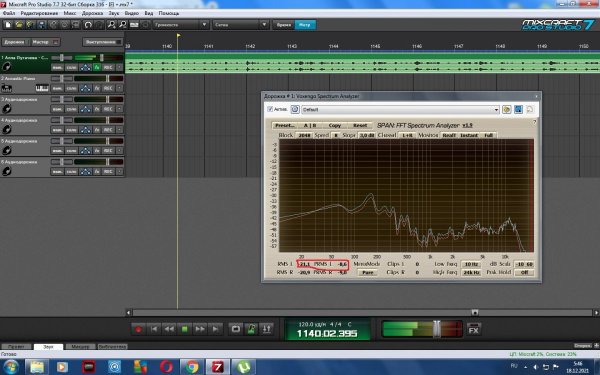Open master FX button beside volume meter

pyautogui.click(x=474, y=329)
